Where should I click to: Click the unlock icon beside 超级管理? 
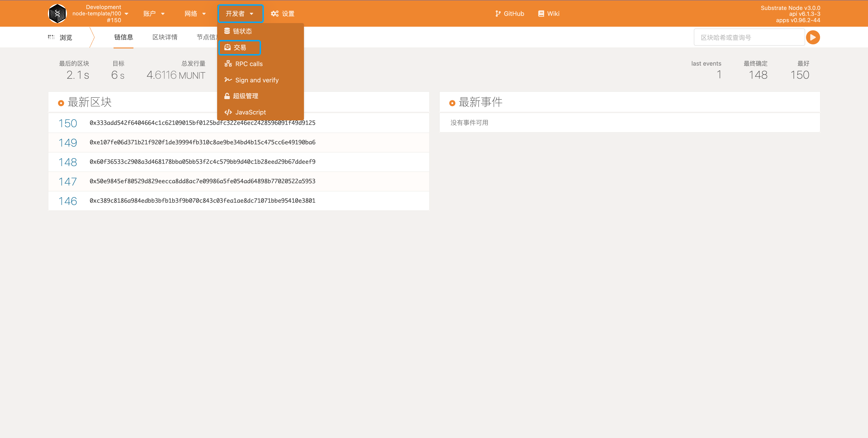(227, 96)
